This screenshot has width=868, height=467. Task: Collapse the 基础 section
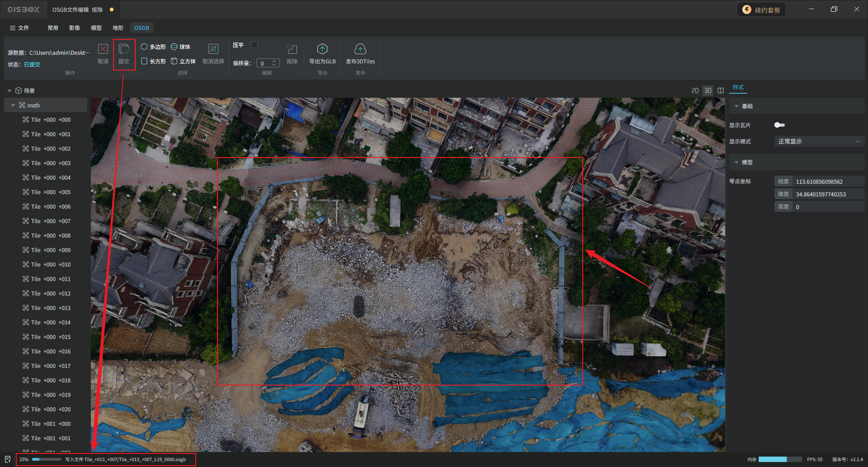pos(736,106)
